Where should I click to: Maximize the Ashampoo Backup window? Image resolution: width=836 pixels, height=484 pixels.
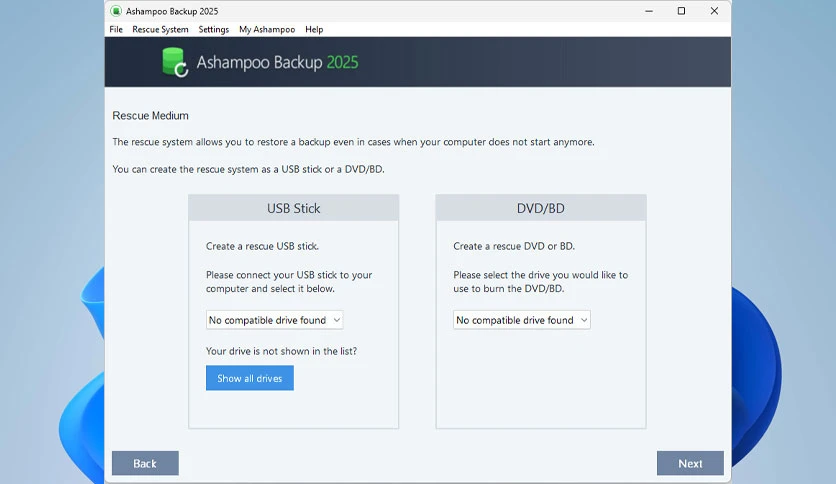(x=681, y=11)
